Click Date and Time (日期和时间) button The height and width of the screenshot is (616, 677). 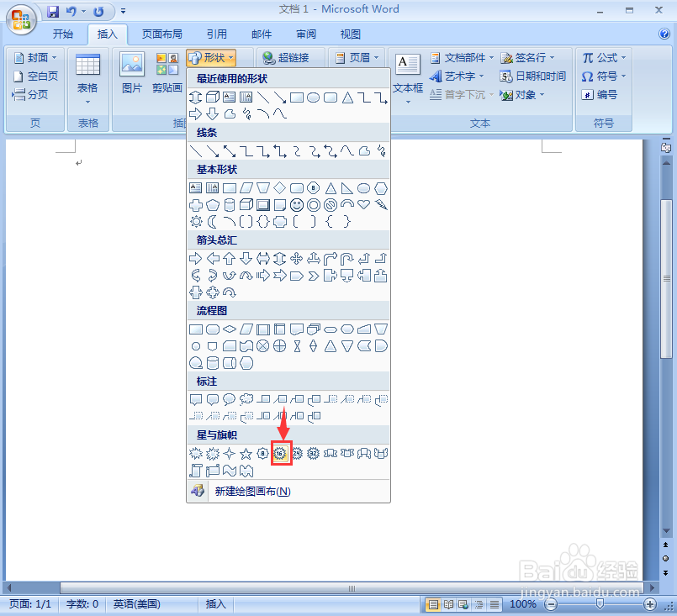533,76
